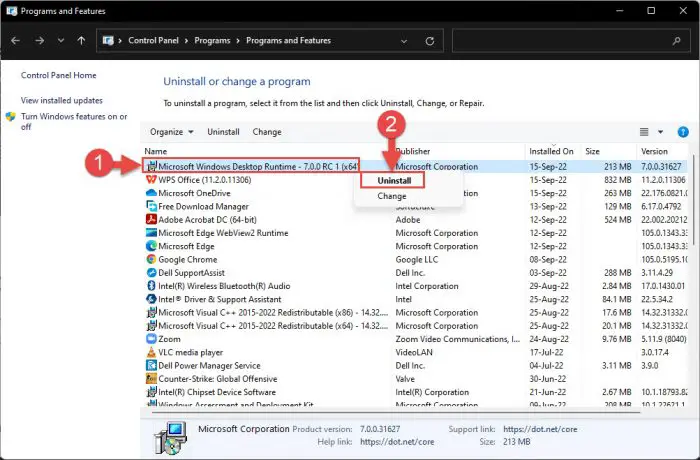Click the vertical list scrollbar

click(x=694, y=199)
